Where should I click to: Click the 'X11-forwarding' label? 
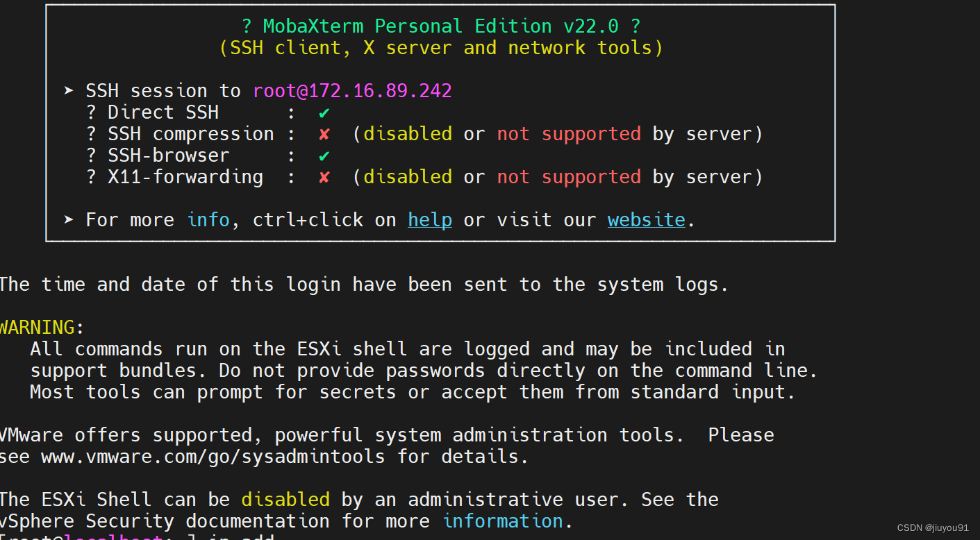(x=185, y=177)
